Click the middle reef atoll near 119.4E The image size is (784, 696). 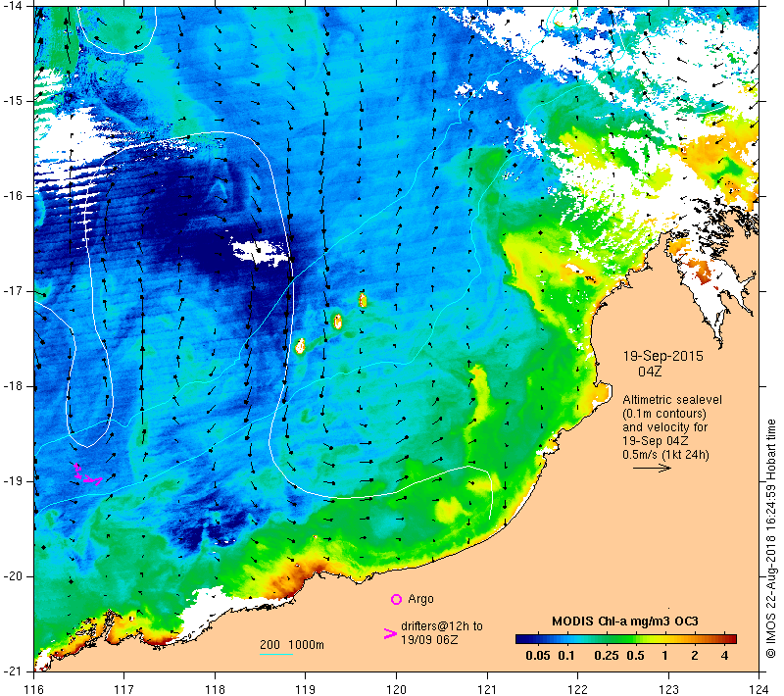click(x=338, y=322)
